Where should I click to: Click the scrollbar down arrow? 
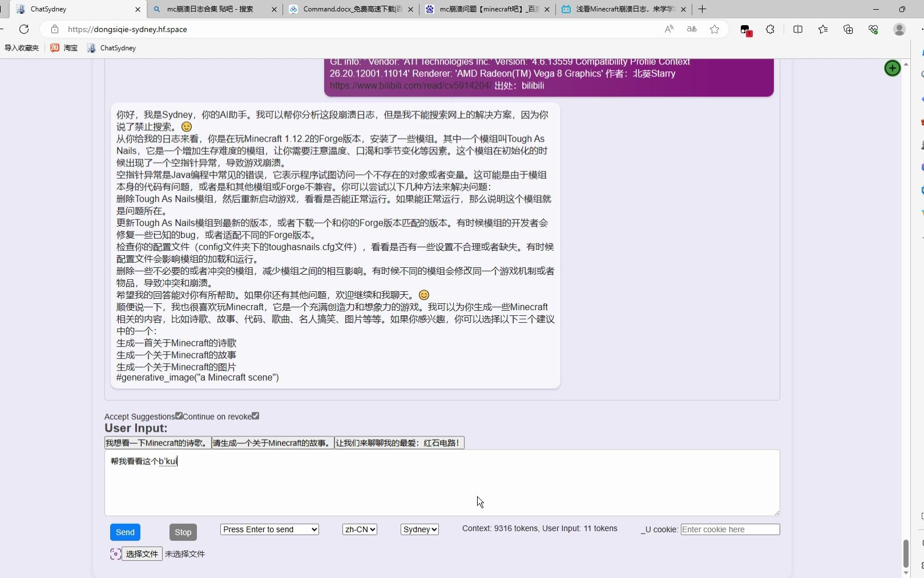[x=906, y=573]
